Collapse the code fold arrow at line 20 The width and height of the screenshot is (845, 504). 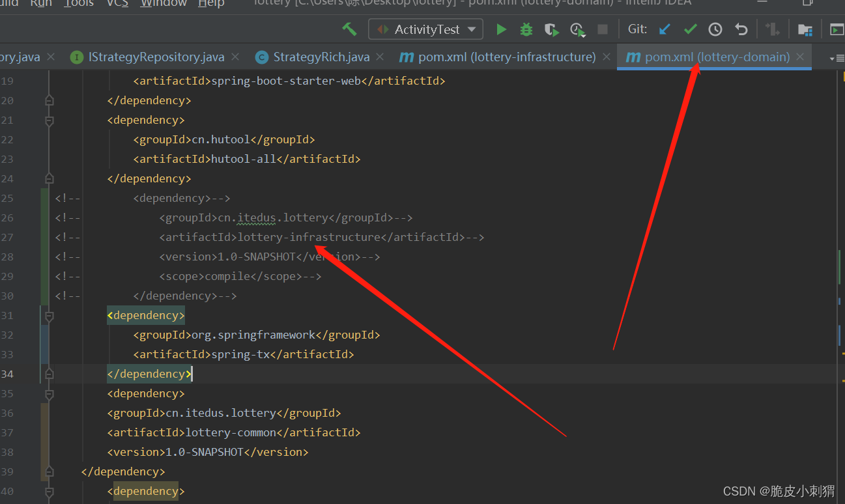(x=49, y=100)
